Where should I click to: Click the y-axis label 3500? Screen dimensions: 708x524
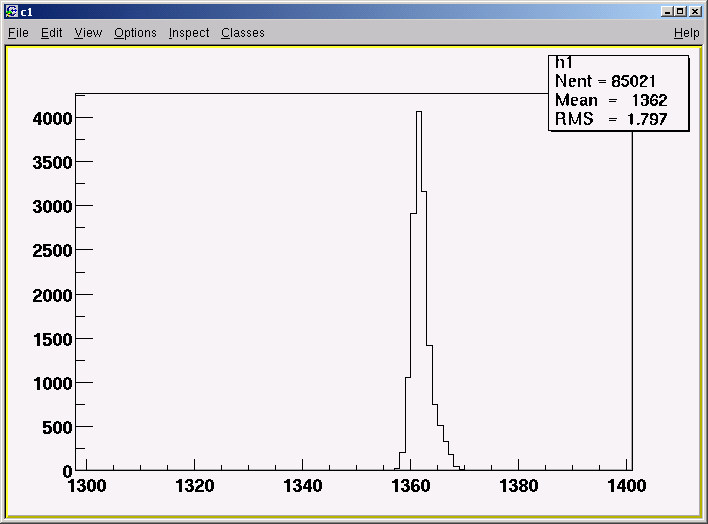[52, 163]
